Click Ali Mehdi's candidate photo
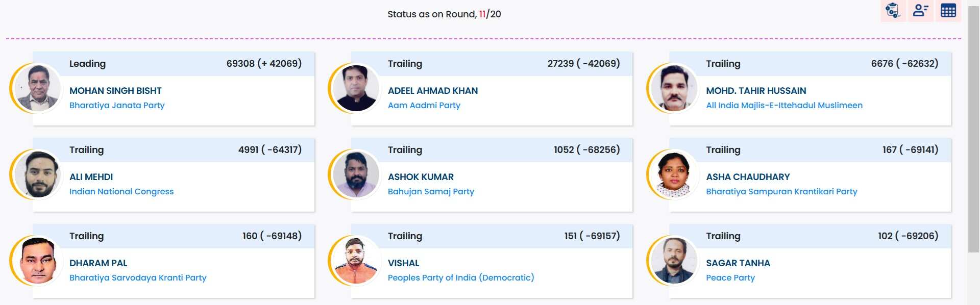Screen dimensions: 980x305 (x=38, y=174)
